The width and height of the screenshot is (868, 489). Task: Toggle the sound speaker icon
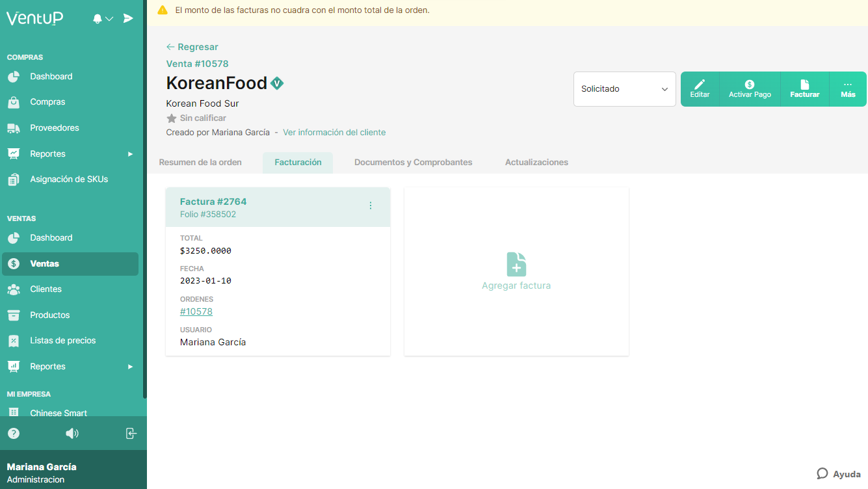pyautogui.click(x=72, y=433)
